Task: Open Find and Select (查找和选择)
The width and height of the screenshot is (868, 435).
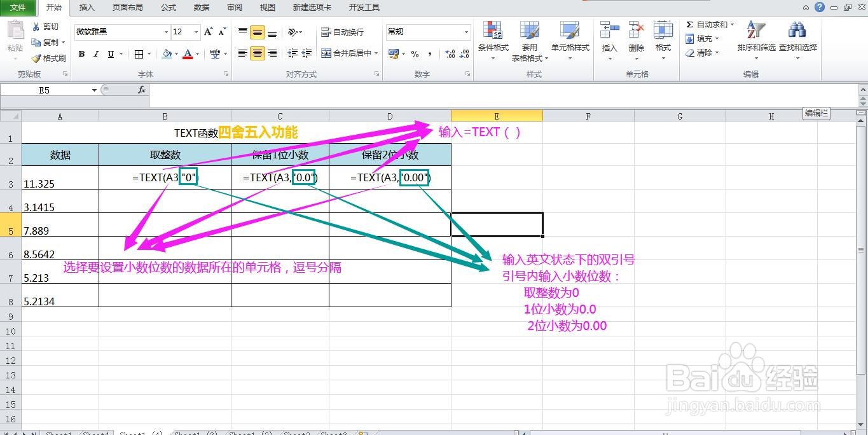Action: [797, 40]
